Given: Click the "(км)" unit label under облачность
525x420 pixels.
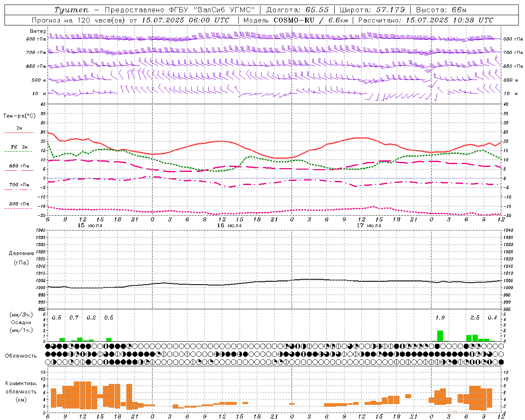Looking at the screenshot, I should pyautogui.click(x=21, y=399).
